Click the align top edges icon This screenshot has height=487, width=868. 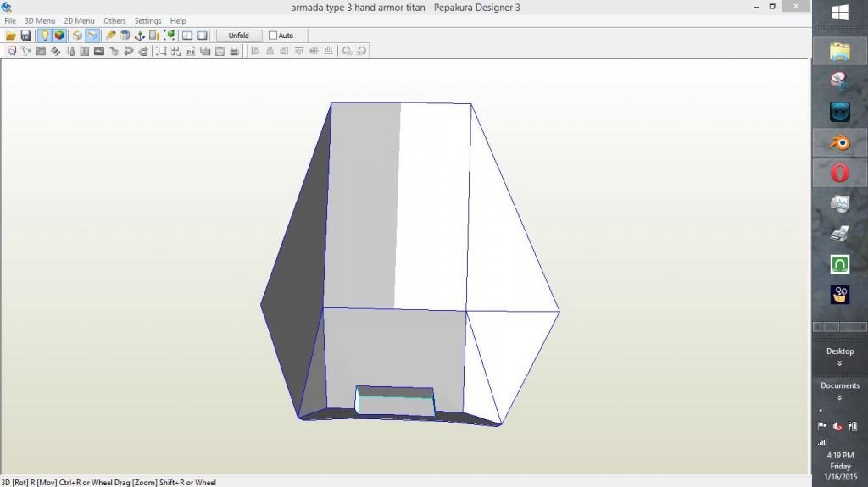click(299, 51)
